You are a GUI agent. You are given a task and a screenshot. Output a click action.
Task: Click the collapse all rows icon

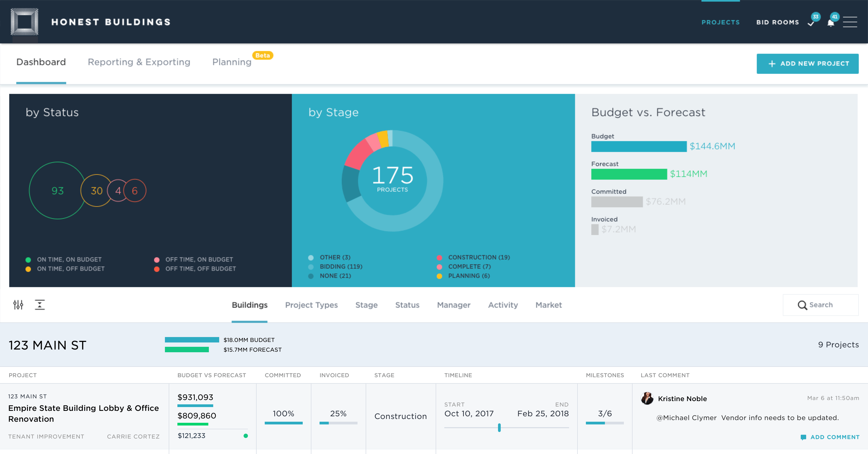click(40, 305)
